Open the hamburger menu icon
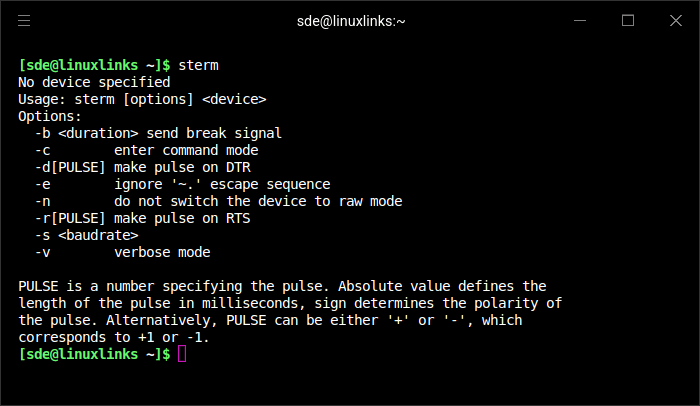 pyautogui.click(x=24, y=21)
